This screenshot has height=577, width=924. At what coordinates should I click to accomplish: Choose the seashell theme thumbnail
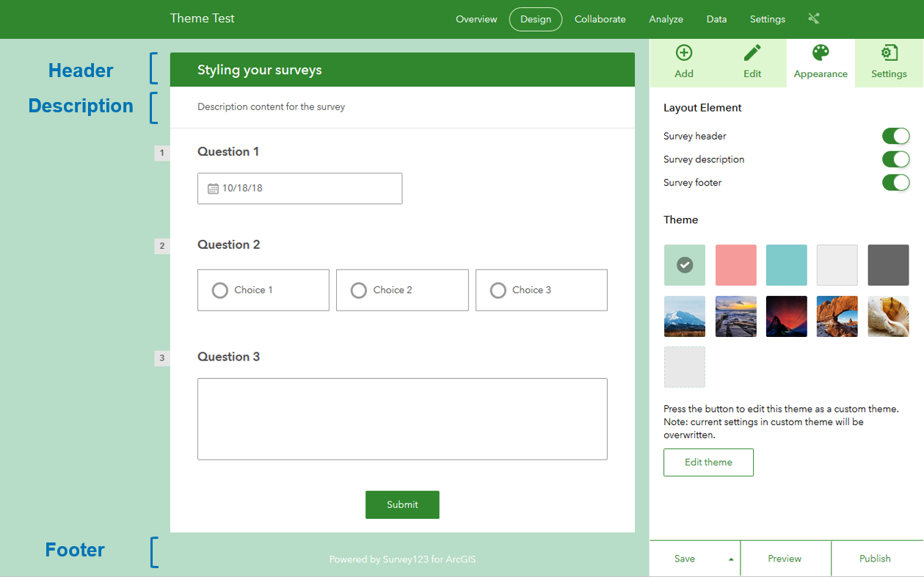pos(888,316)
